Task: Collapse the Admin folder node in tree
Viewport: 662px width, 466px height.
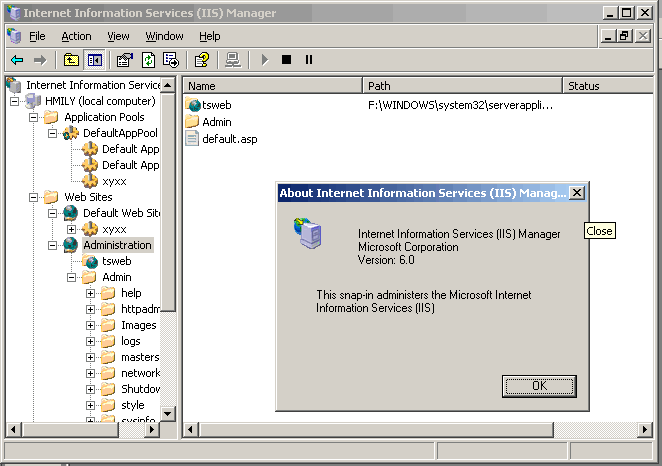Action: click(x=71, y=277)
